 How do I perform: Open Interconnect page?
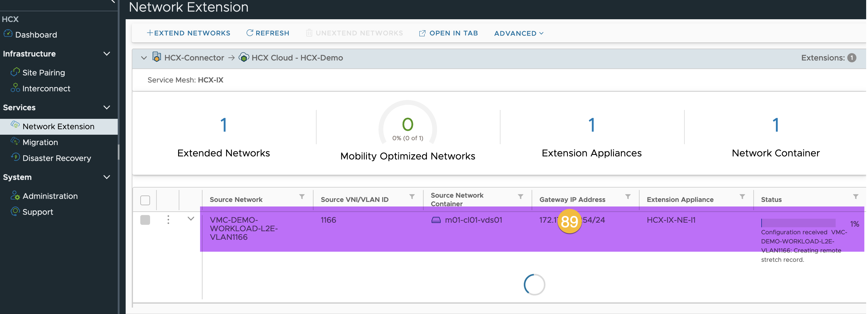point(46,89)
